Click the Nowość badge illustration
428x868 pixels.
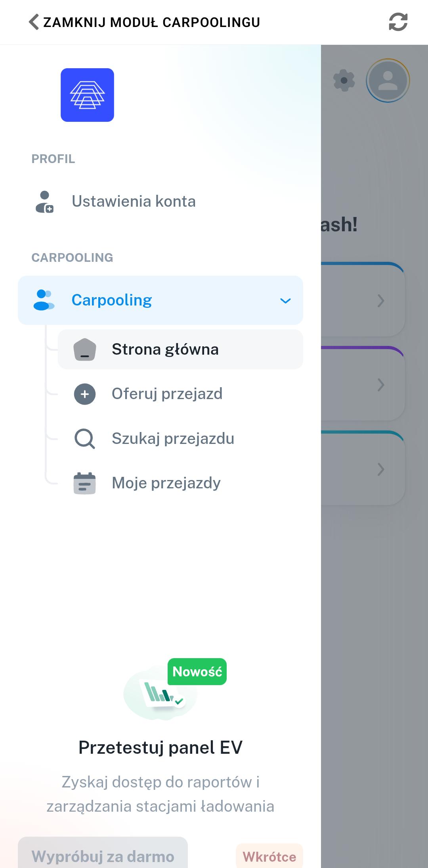tap(197, 672)
